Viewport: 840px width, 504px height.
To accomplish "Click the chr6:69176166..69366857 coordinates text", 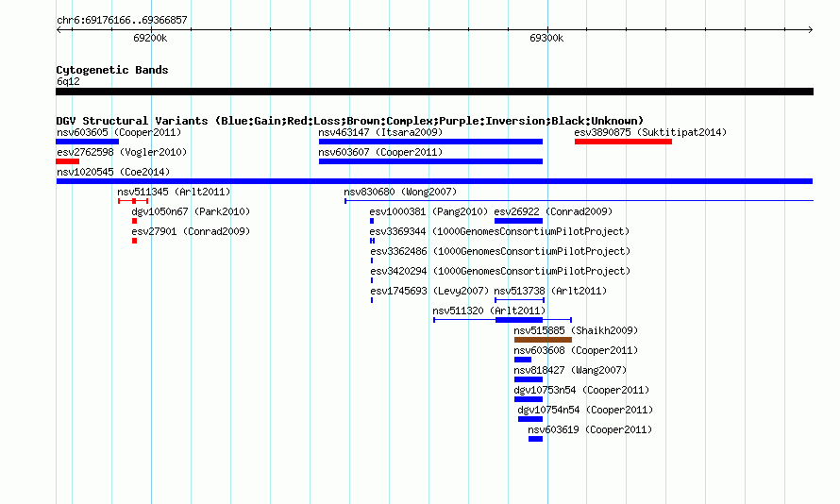I will pyautogui.click(x=122, y=20).
